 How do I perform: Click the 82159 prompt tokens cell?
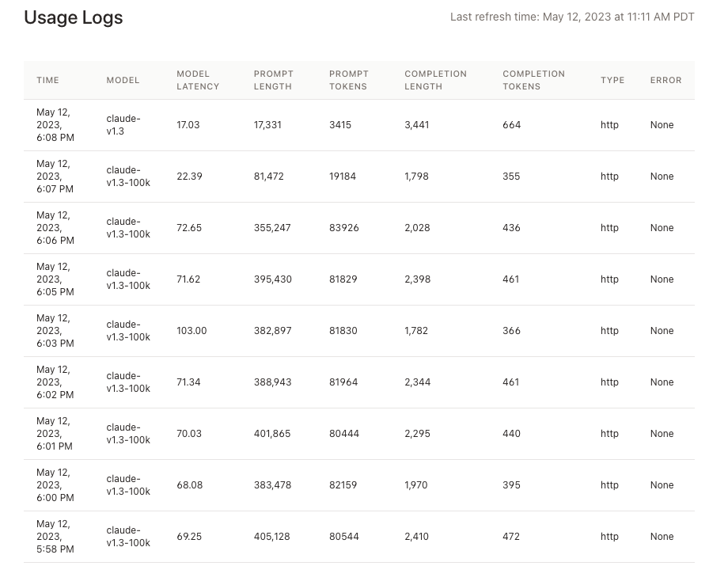pos(343,485)
